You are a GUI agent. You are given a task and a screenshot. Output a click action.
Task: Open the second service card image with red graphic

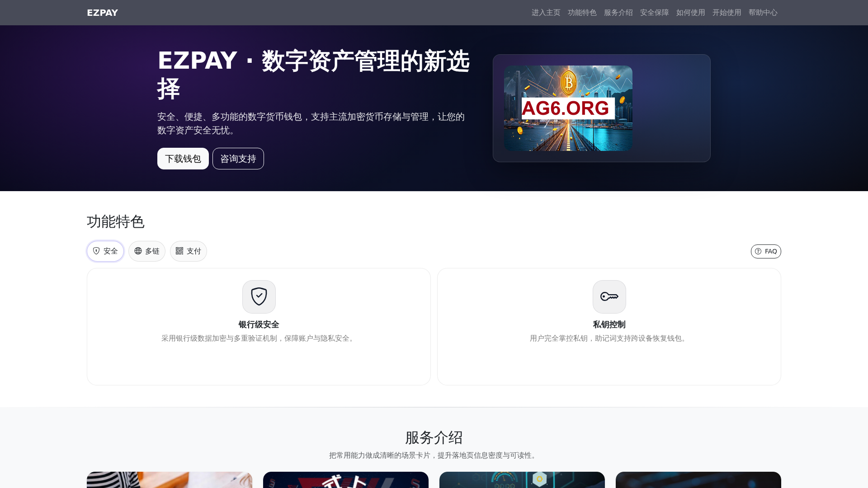pyautogui.click(x=346, y=480)
